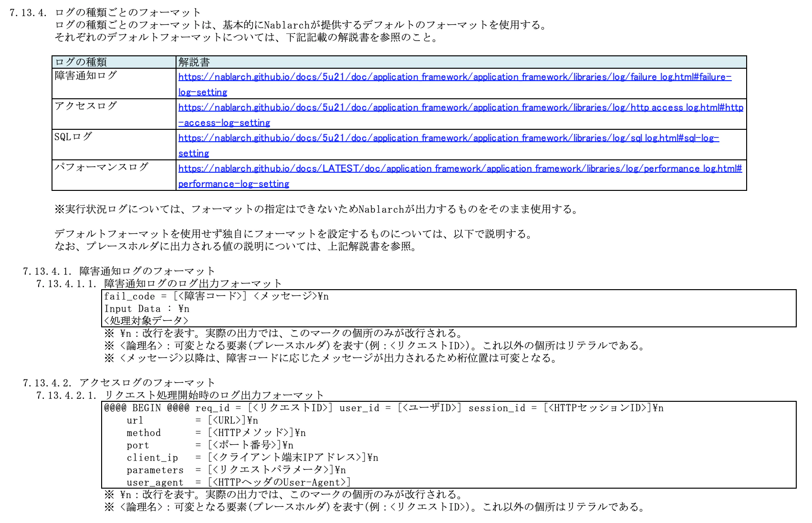Click the SQLログ table cell
This screenshot has height=523, width=812.
(114, 145)
